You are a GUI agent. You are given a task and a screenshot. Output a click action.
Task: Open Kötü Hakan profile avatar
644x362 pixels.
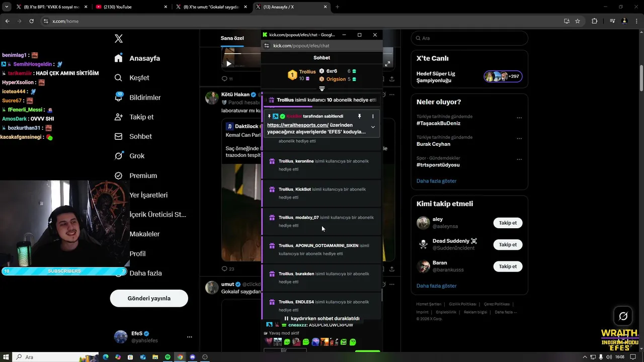tap(212, 98)
